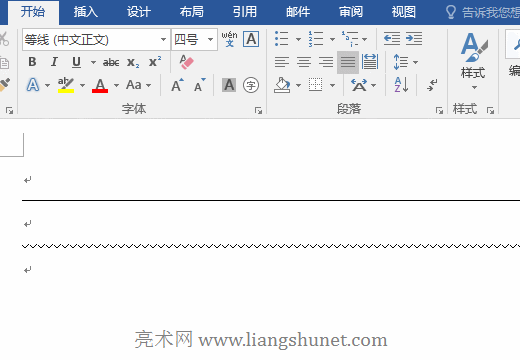
Task: Open the 样式 styles gallery button
Action: pyautogui.click(x=473, y=61)
